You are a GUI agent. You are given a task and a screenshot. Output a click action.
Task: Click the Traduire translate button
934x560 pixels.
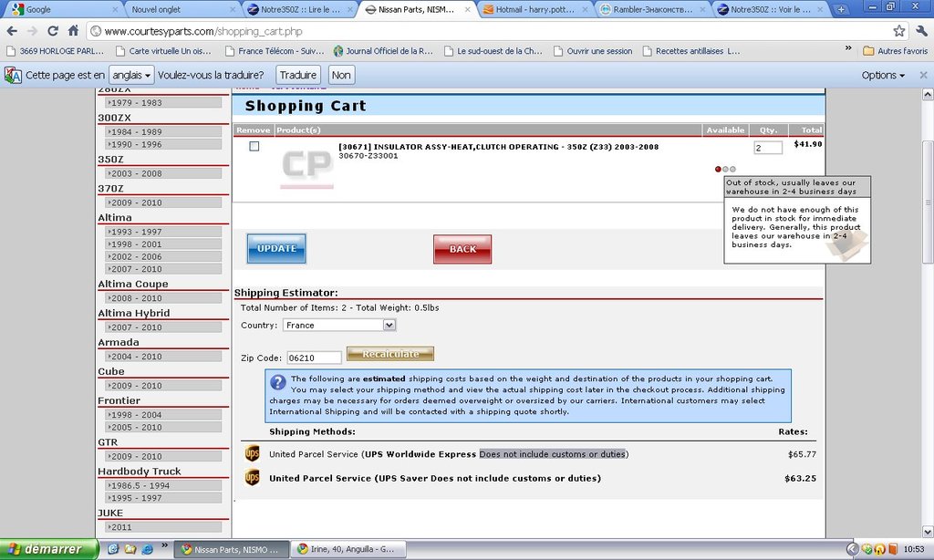pyautogui.click(x=298, y=75)
